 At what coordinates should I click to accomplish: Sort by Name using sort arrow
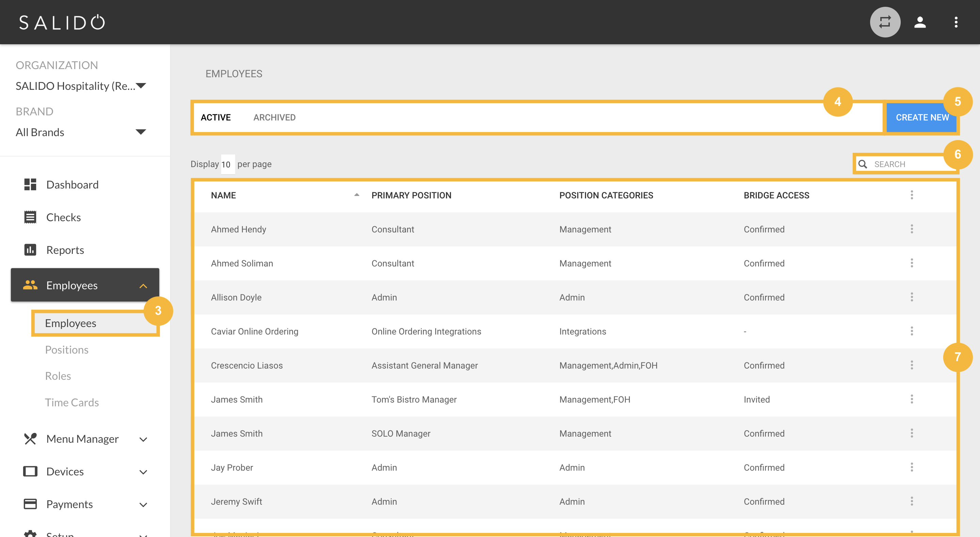point(357,195)
